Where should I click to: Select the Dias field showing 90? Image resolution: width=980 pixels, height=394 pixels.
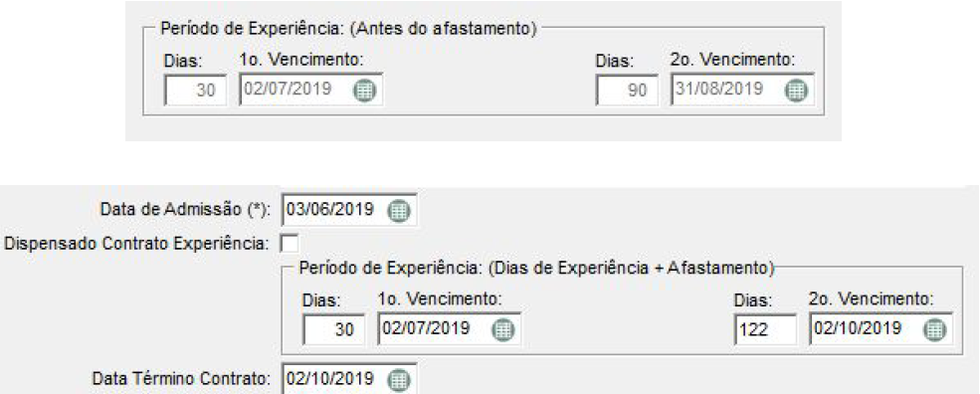point(627,91)
